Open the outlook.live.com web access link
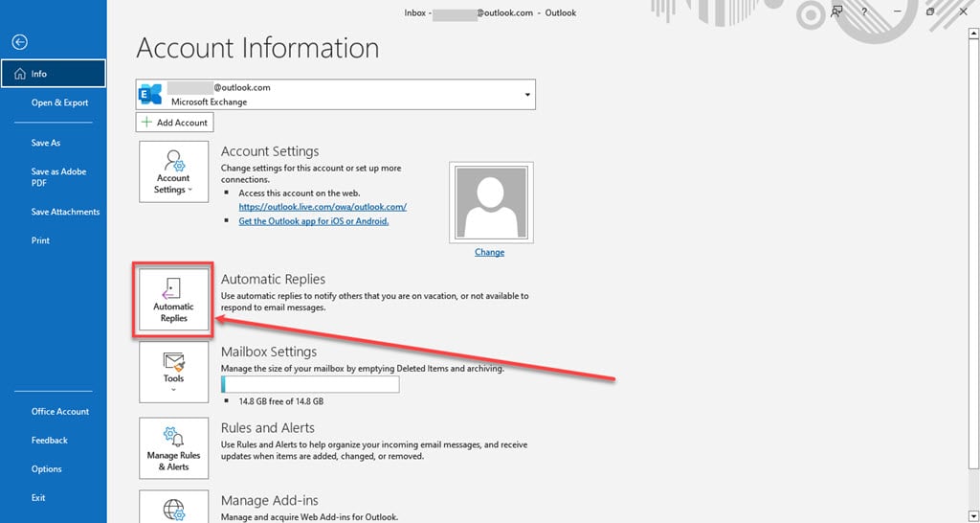Screen dimensions: 980x523 [x=323, y=207]
